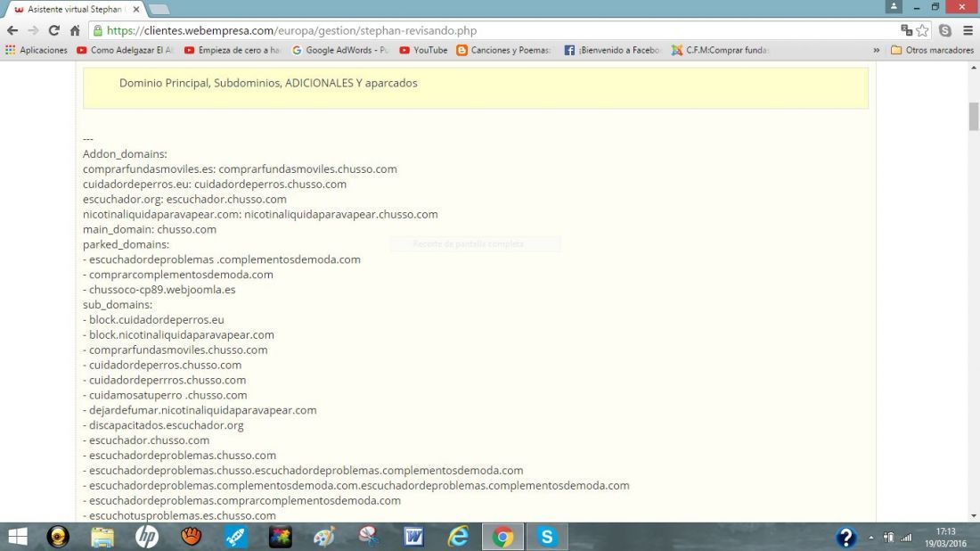Expand hidden bookmarks chevron

point(877,50)
